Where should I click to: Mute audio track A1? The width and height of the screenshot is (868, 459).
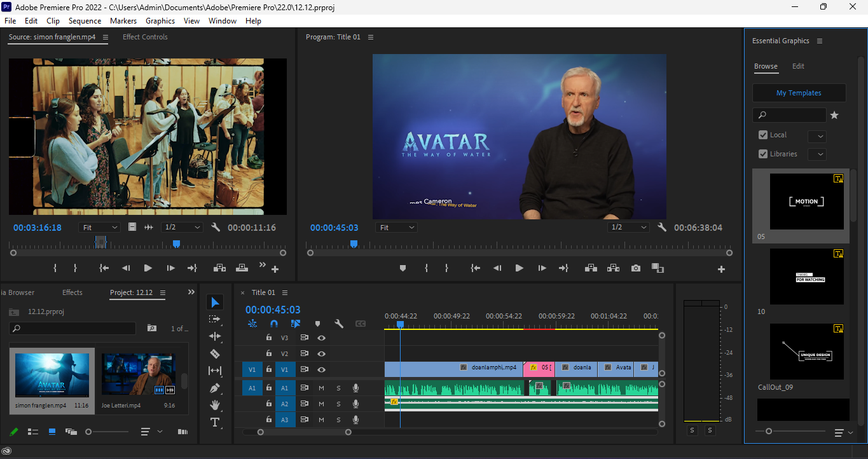[x=321, y=388]
